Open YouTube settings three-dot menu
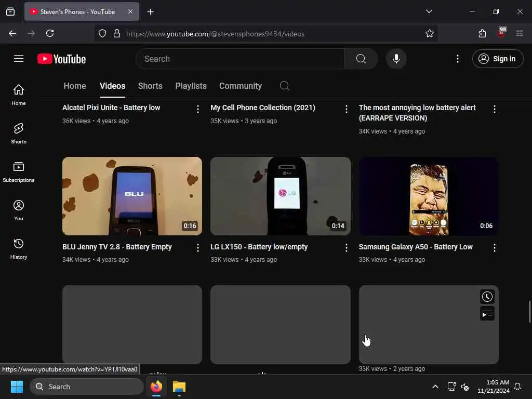Image resolution: width=532 pixels, height=399 pixels. (457, 59)
